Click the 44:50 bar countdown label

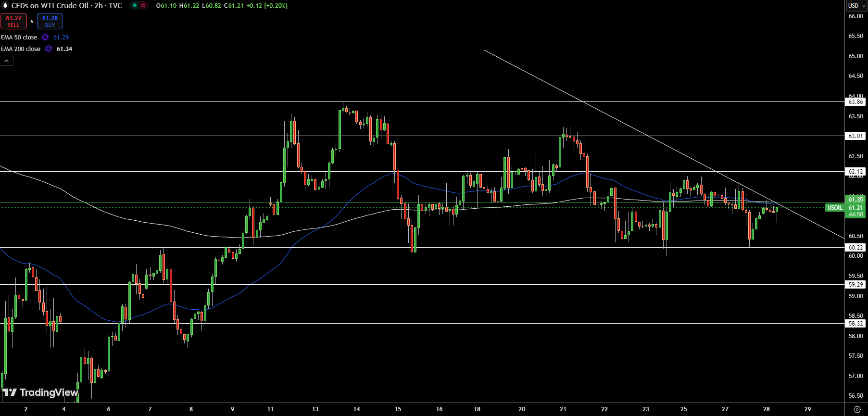point(855,214)
